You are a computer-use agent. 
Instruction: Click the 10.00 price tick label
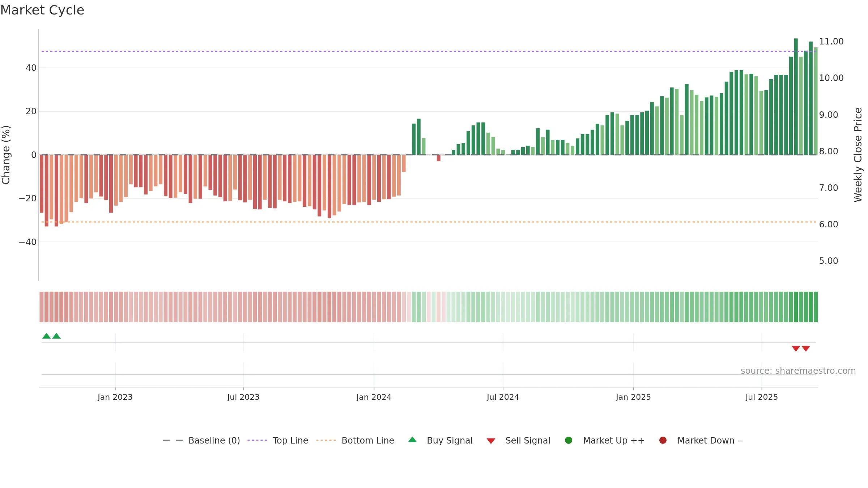(831, 78)
